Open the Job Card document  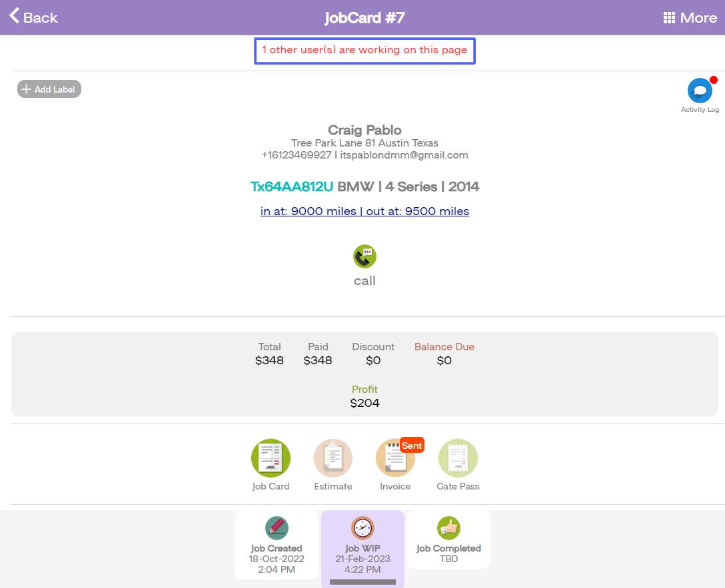tap(271, 458)
